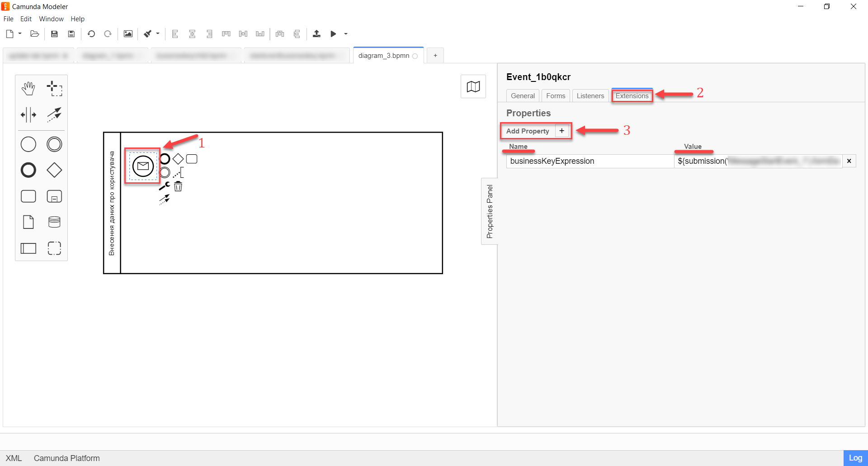
Task: Click the Save As icon
Action: tap(71, 34)
